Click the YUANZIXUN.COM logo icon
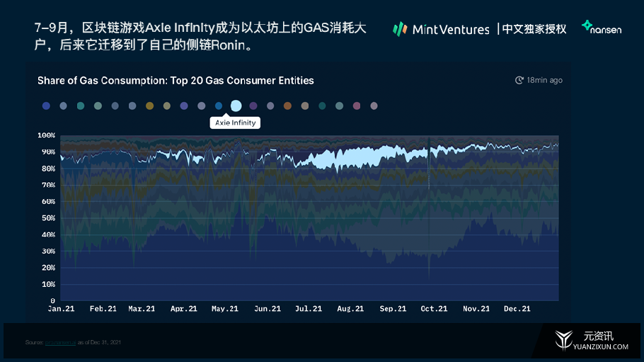The image size is (644, 362). pos(563,340)
